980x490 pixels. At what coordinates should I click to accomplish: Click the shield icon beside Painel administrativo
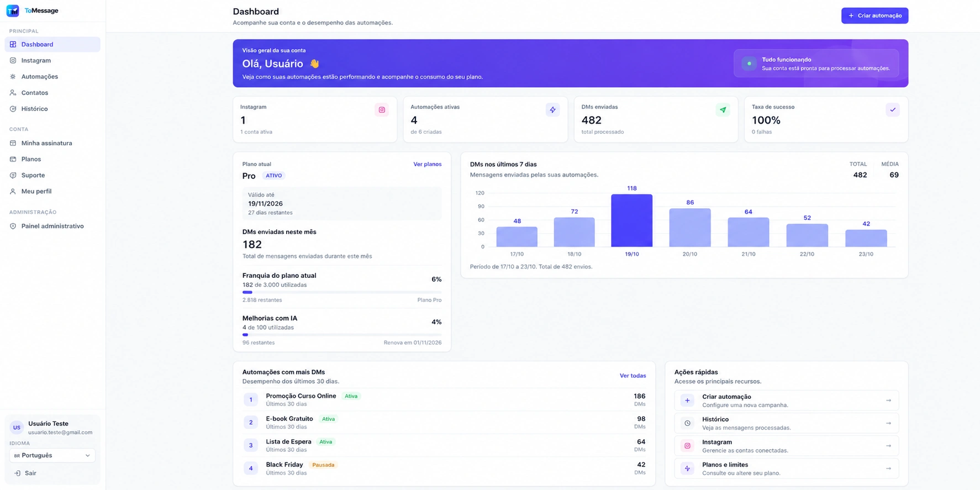pos(13,226)
